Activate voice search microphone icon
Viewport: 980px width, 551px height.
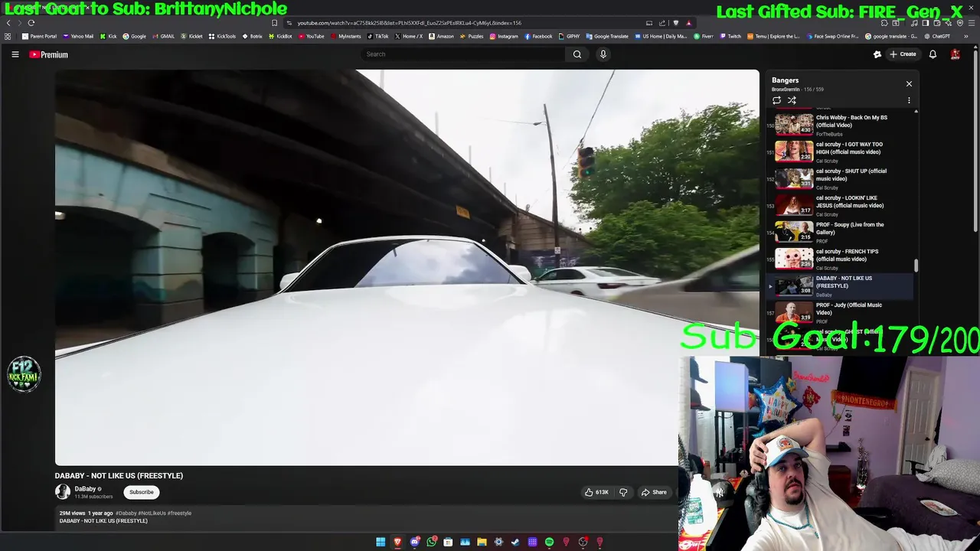tap(603, 54)
